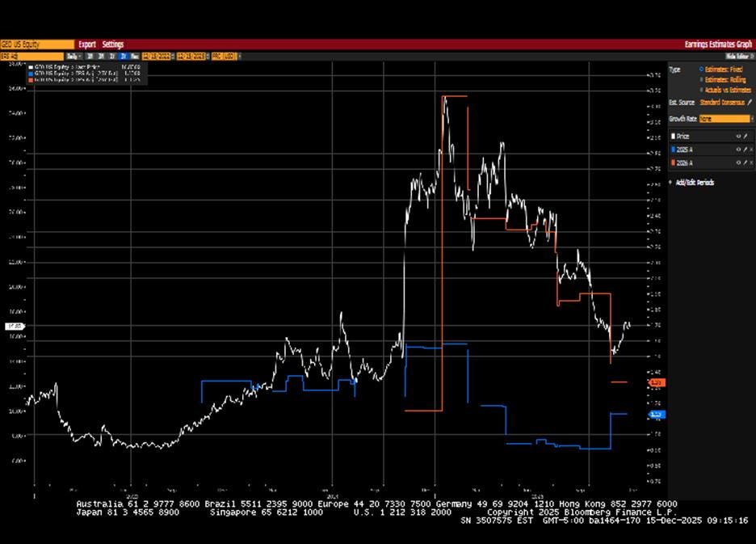Select 3M time range
Image resolution: width=756 pixels, height=544 pixels.
point(101,57)
